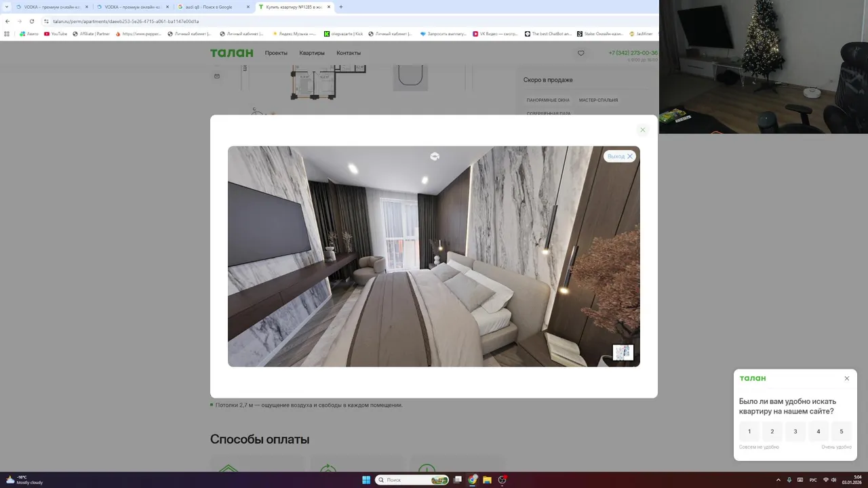The image size is (868, 488).
Task: Click the taskbar Поиск search box
Action: pos(412,480)
